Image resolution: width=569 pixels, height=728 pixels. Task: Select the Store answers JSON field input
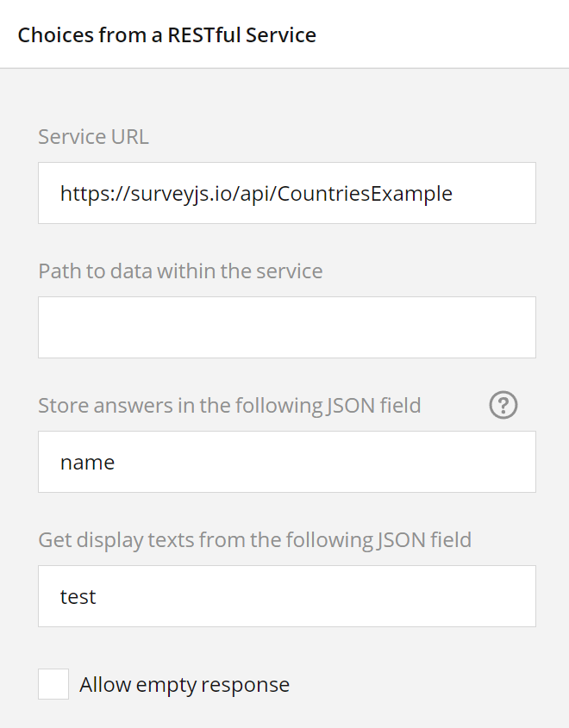pos(287,462)
